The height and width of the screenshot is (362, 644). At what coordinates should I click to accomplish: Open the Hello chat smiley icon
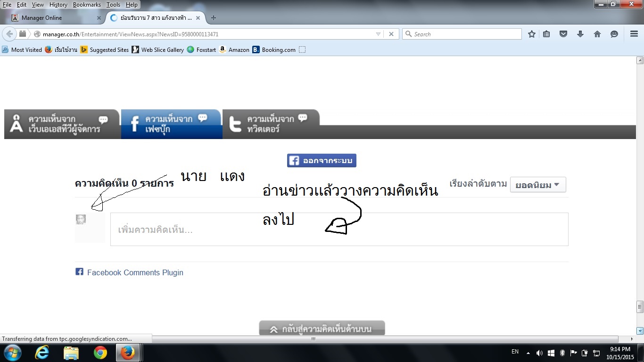614,34
